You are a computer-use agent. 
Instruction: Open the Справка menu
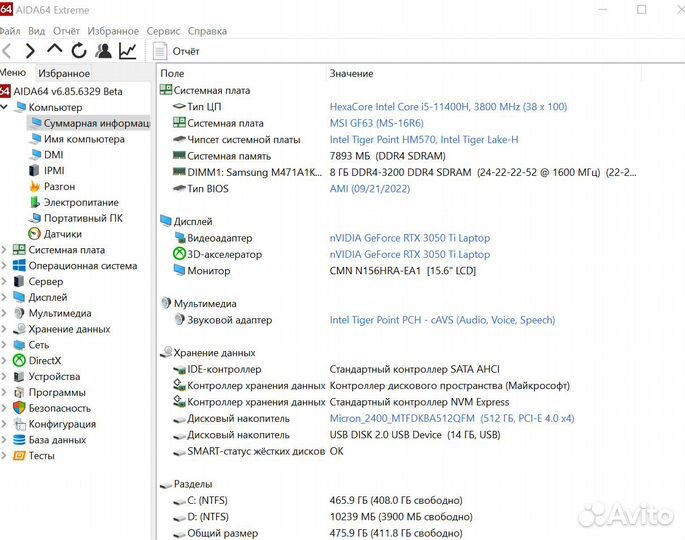click(x=208, y=31)
